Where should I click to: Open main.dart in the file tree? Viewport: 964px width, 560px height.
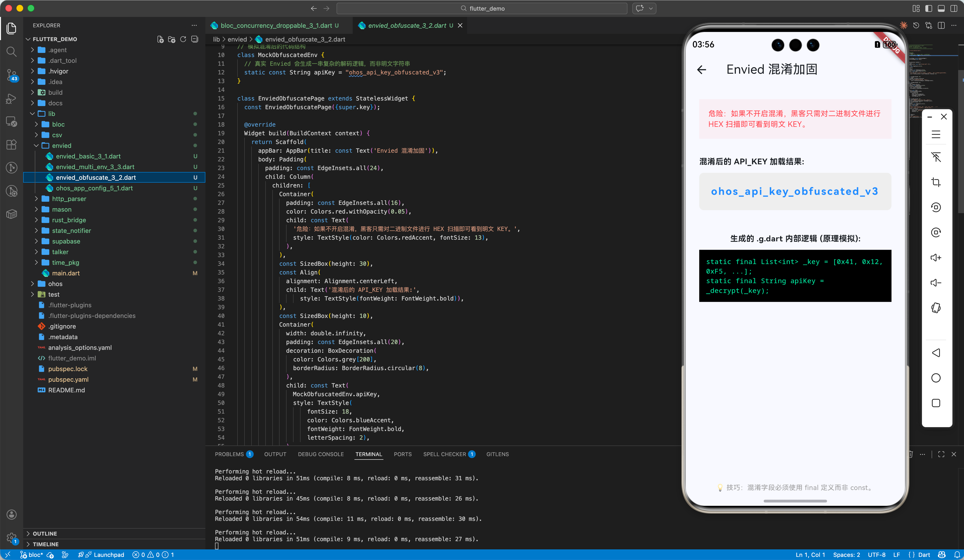tap(66, 273)
